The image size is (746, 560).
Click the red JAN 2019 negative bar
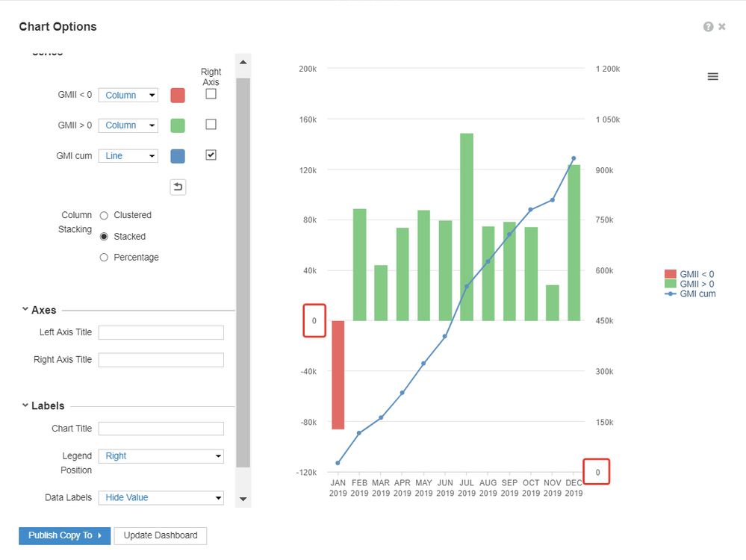338,375
